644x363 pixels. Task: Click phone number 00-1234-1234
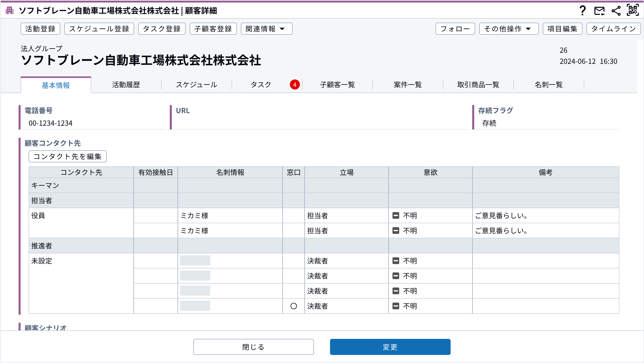click(50, 123)
